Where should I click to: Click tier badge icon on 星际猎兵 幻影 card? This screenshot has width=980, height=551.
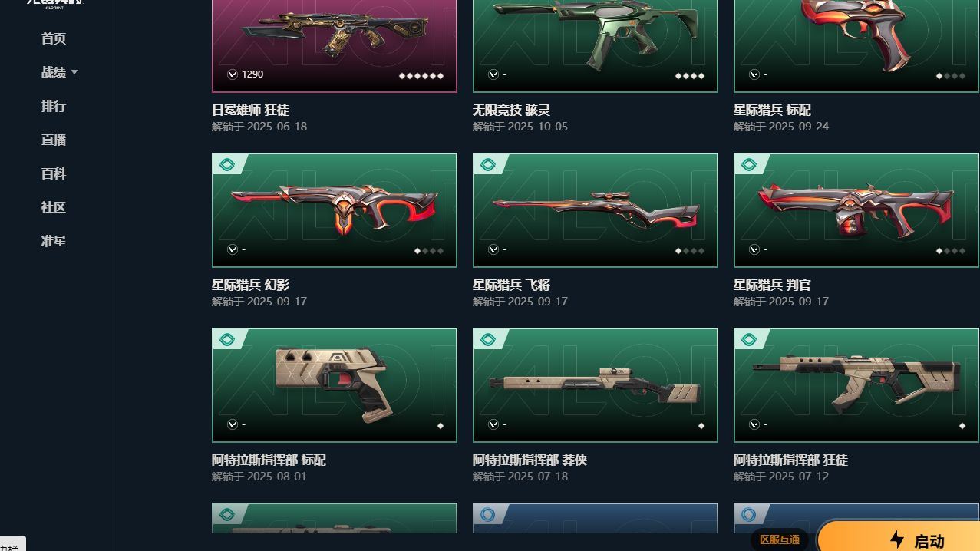[227, 165]
